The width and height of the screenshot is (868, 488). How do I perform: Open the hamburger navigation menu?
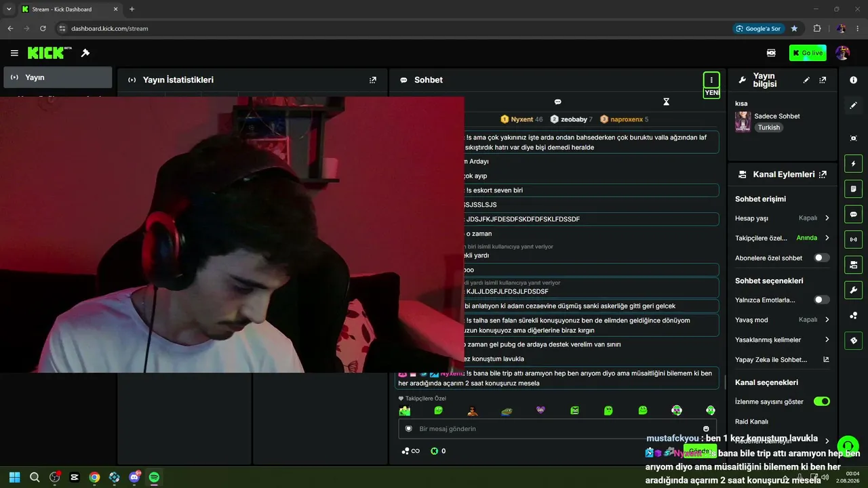click(14, 53)
